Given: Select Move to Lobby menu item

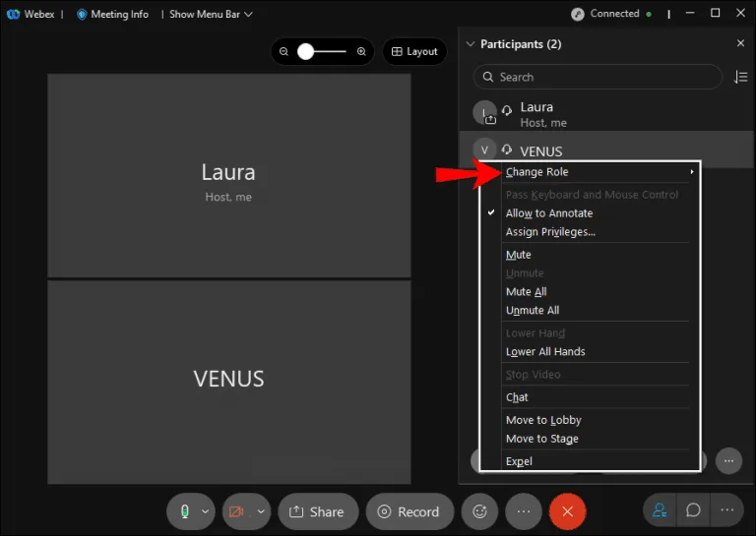Looking at the screenshot, I should coord(543,420).
